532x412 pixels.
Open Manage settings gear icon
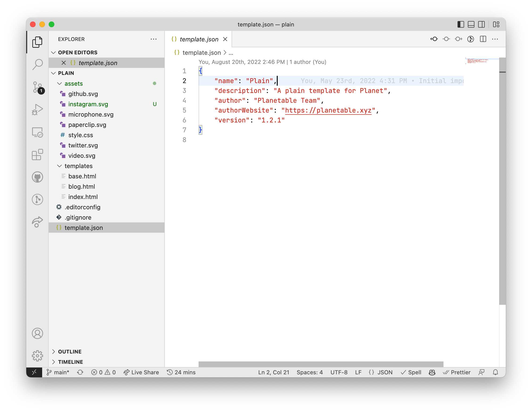[x=37, y=356]
